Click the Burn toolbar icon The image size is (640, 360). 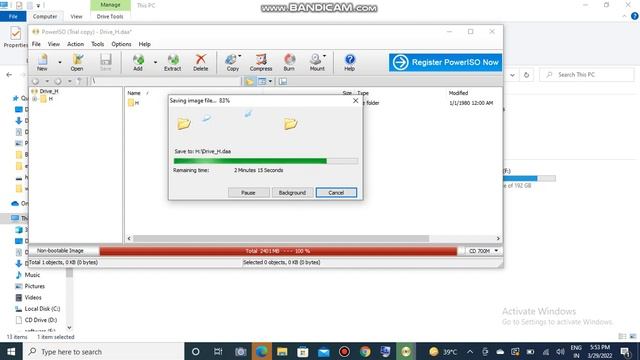[289, 62]
